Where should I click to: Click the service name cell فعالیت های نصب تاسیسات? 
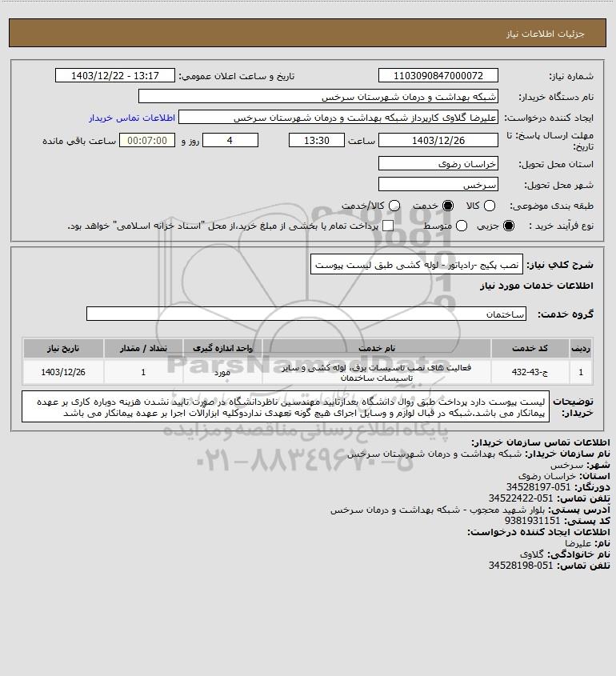tap(377, 373)
